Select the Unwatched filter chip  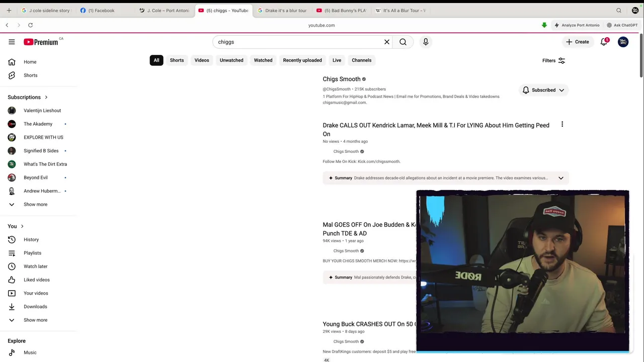click(x=231, y=60)
